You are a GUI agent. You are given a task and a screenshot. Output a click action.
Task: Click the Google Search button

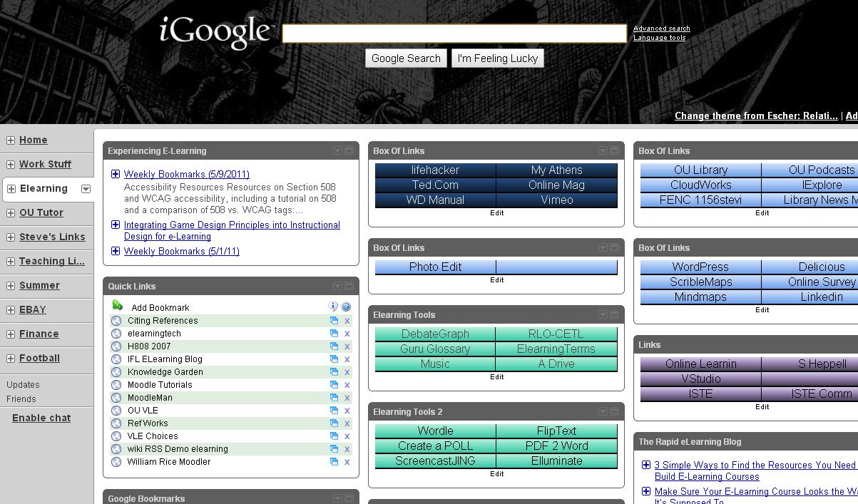click(x=406, y=58)
